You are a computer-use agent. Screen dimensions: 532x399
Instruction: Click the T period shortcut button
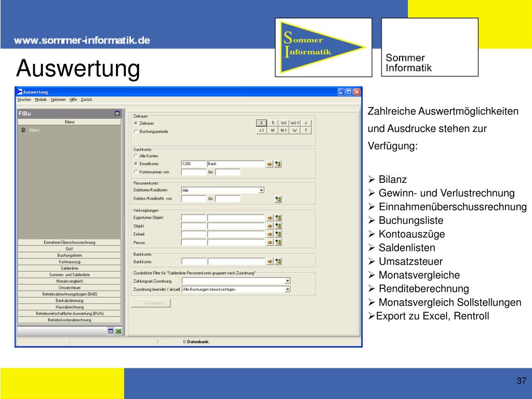pos(305,130)
